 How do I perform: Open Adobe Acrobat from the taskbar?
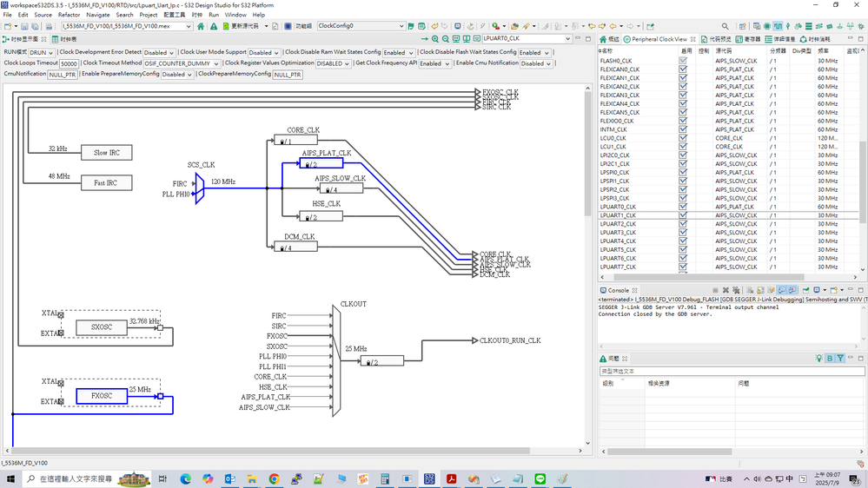[x=452, y=478]
